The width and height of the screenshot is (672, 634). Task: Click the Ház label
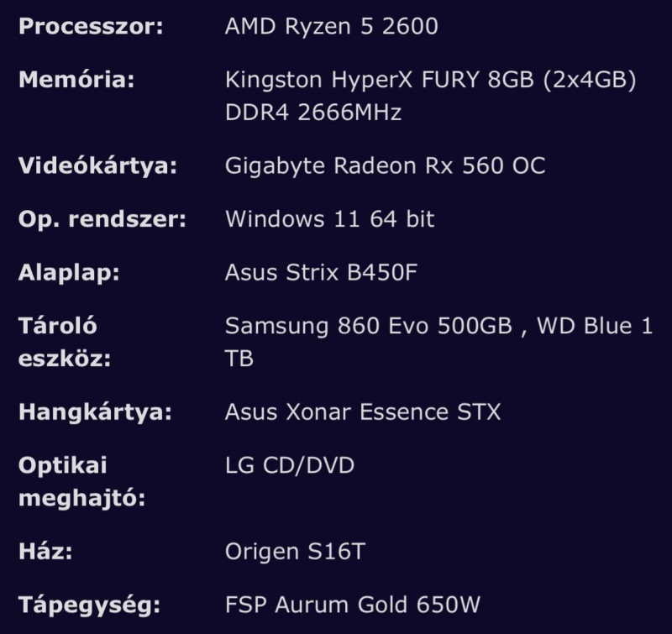click(45, 552)
